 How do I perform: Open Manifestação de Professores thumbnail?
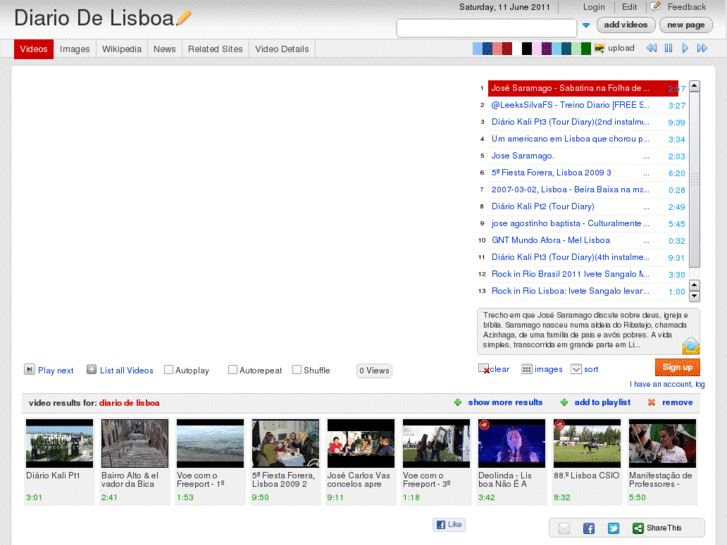point(662,443)
